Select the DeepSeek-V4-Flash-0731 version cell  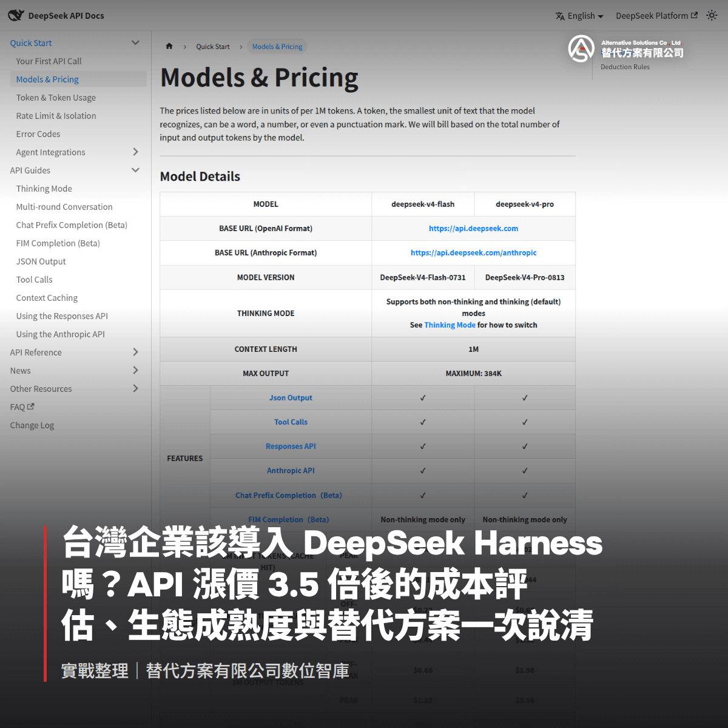pyautogui.click(x=423, y=277)
